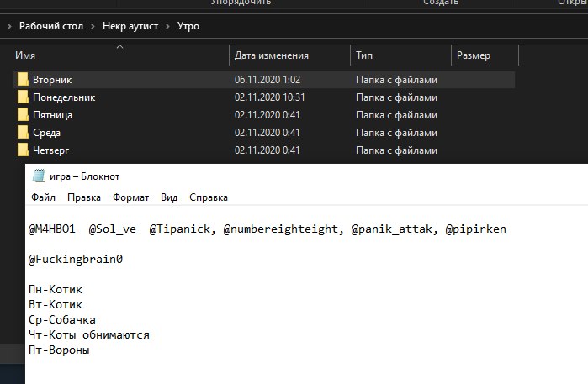Place cursor on @M4HBO1 in Notepad
The image size is (588, 384).
[52, 229]
